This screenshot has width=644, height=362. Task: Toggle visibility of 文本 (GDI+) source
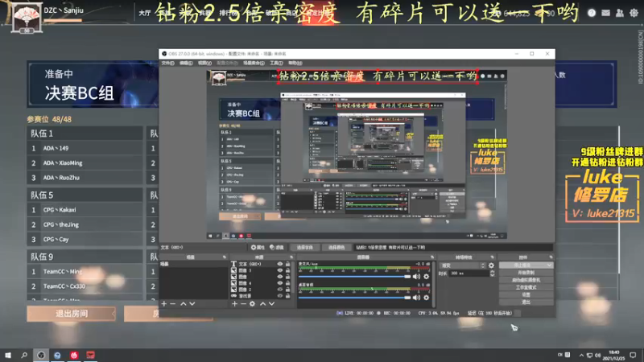[x=280, y=264]
